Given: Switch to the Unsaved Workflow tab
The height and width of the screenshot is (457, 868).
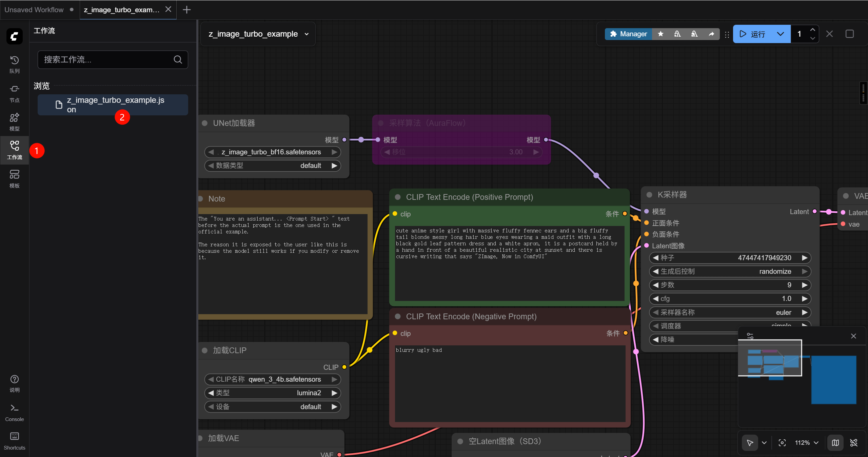Looking at the screenshot, I should (x=34, y=9).
